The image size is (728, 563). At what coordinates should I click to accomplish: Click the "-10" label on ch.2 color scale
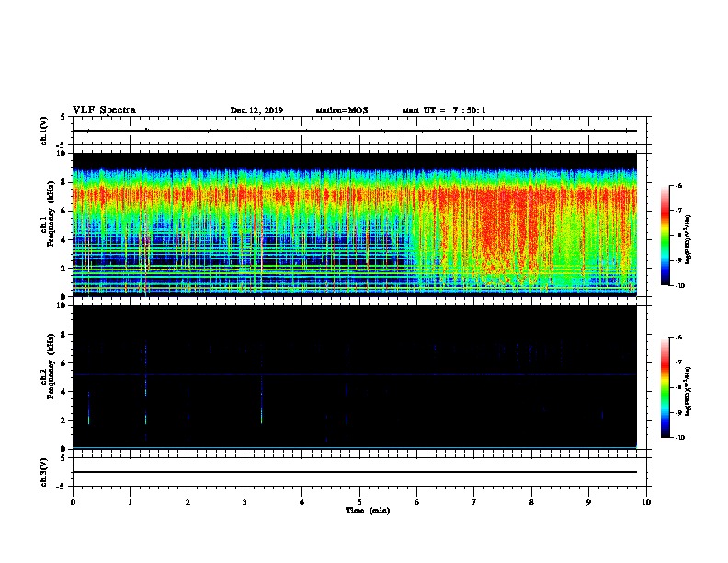[678, 437]
